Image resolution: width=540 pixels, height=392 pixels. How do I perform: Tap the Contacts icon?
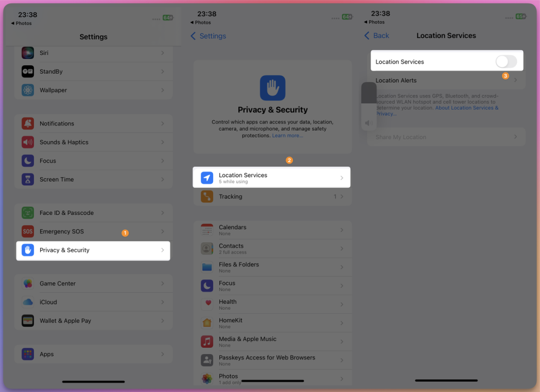click(x=207, y=249)
